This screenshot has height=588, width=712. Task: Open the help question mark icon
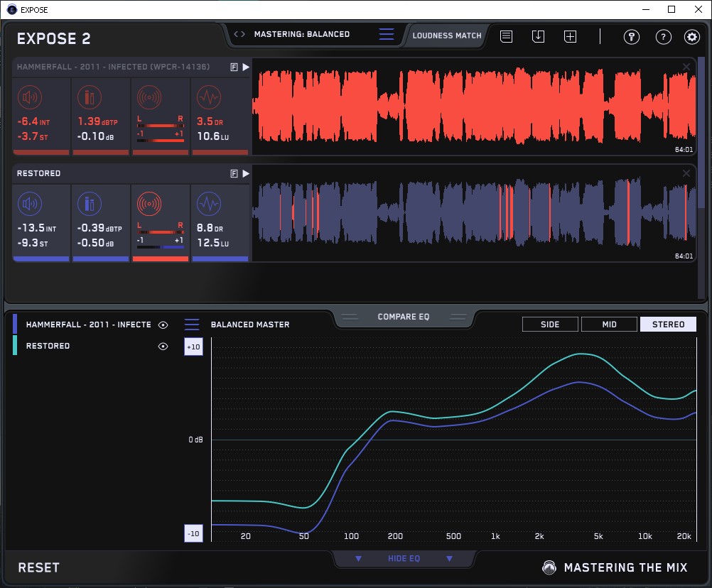[x=663, y=37]
